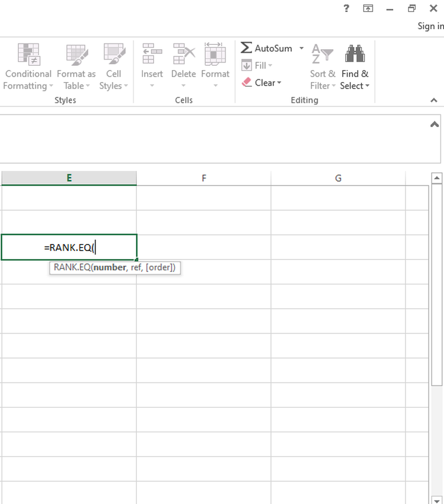Click the Clear eraser icon

coord(247,83)
